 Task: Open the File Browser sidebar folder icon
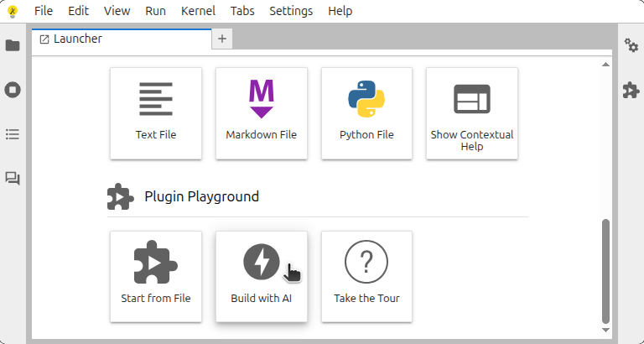click(13, 45)
